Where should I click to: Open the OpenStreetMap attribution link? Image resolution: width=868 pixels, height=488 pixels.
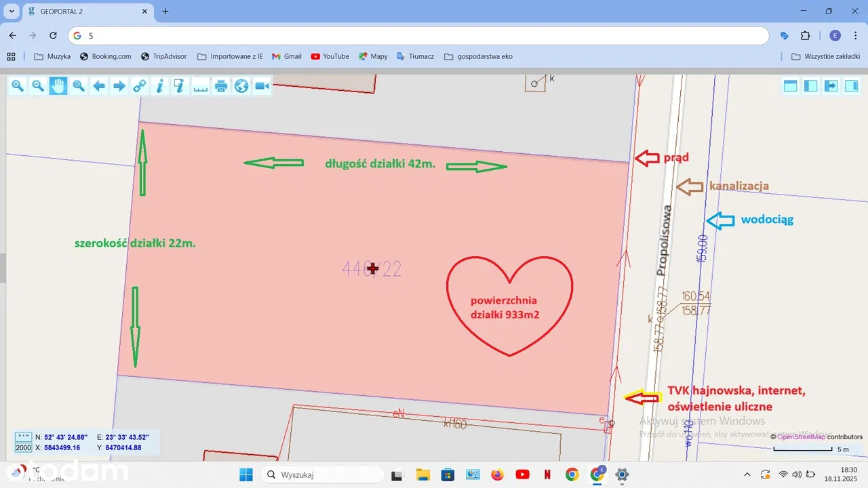(x=801, y=437)
